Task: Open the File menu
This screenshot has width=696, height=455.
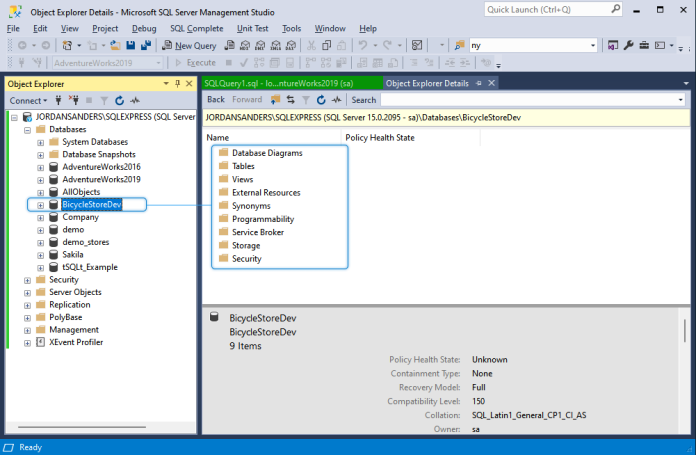Action: pos(13,28)
